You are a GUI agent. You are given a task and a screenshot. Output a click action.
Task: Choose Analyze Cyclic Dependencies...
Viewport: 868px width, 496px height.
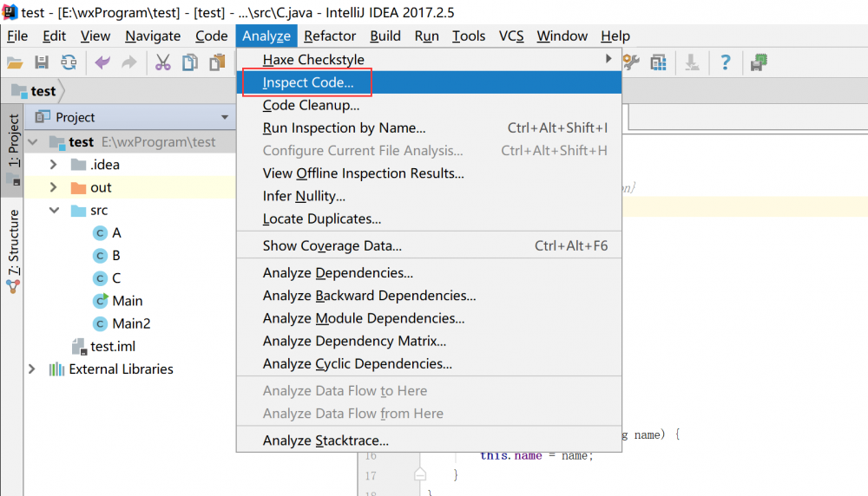coord(429,363)
